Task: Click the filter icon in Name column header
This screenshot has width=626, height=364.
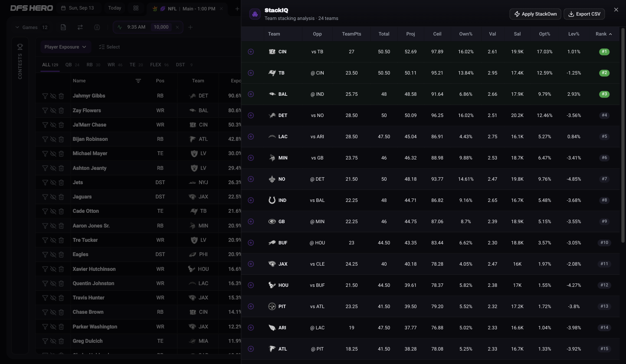Action: tap(138, 81)
